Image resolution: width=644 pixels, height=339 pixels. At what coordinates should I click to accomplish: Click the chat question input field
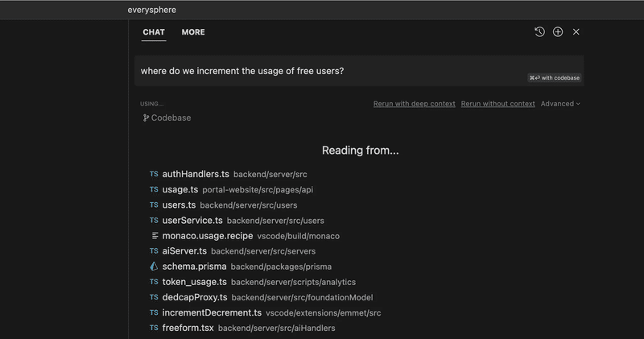pyautogui.click(x=359, y=71)
